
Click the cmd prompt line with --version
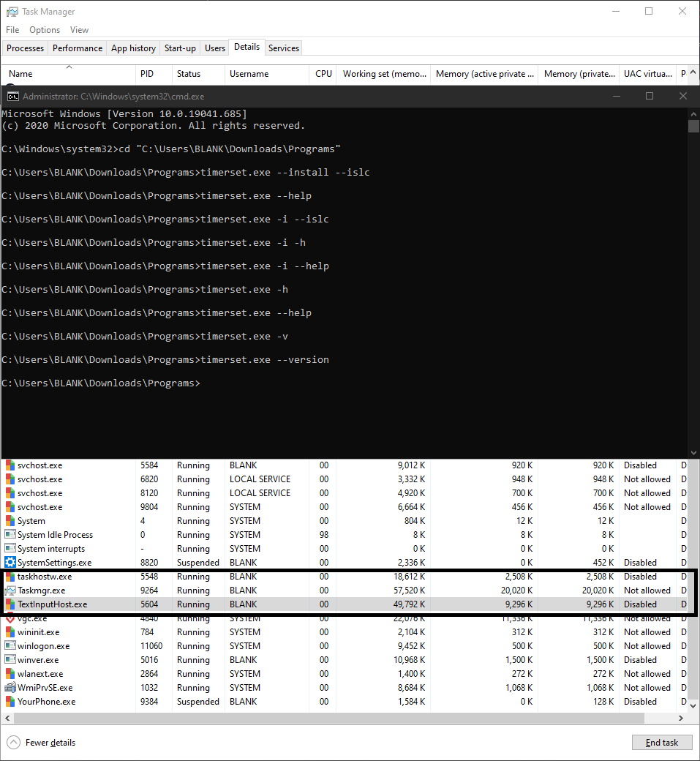(165, 359)
